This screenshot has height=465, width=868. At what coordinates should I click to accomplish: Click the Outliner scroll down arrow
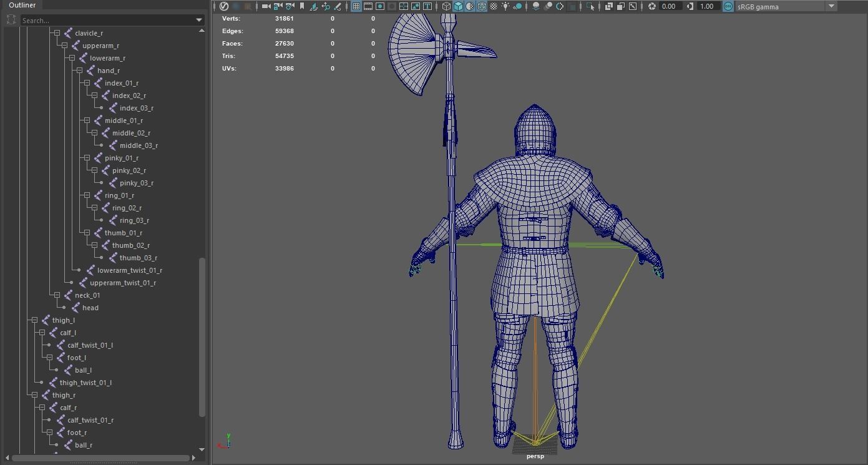coord(202,449)
